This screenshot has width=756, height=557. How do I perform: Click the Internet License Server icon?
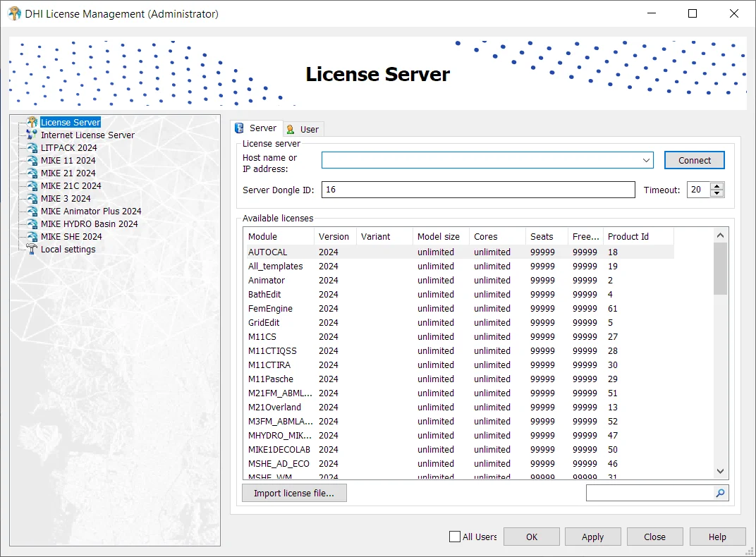coord(32,135)
